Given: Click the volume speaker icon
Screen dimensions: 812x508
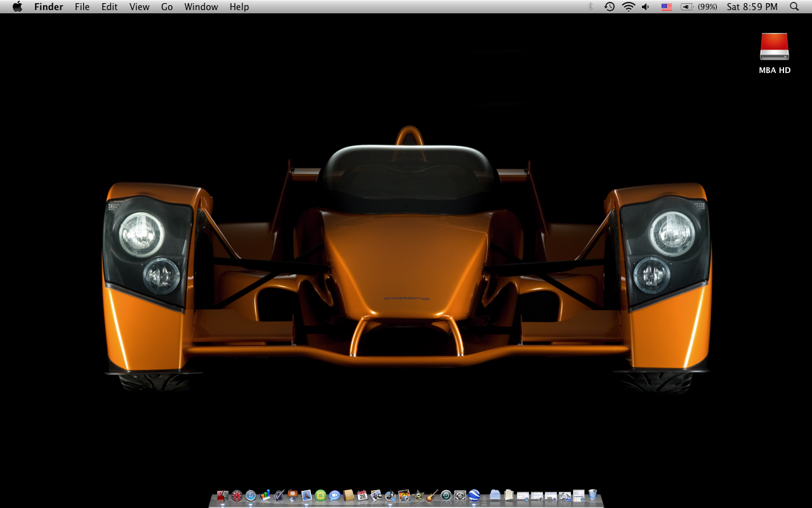Looking at the screenshot, I should (x=646, y=7).
